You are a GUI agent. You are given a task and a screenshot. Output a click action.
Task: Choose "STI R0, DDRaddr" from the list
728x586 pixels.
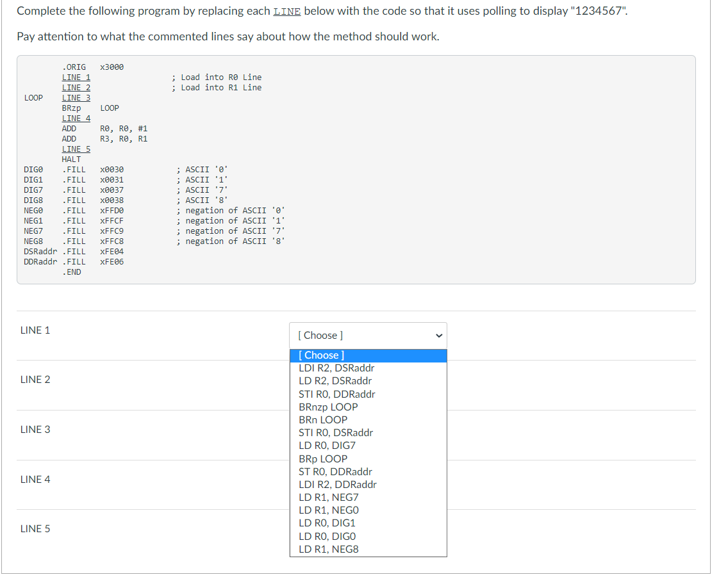click(336, 394)
